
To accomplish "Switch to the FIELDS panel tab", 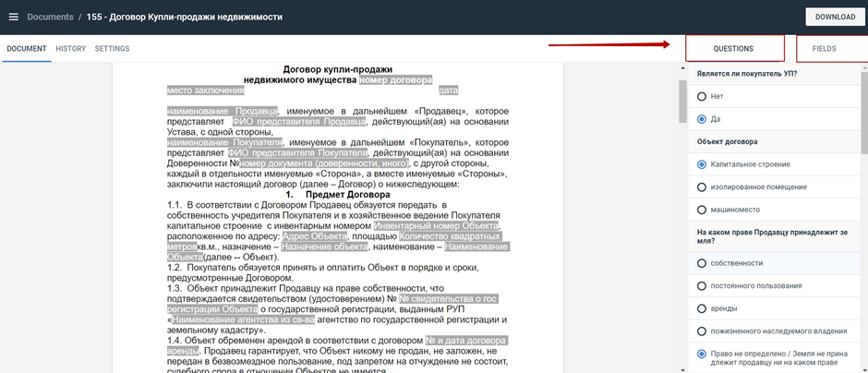I will [825, 49].
